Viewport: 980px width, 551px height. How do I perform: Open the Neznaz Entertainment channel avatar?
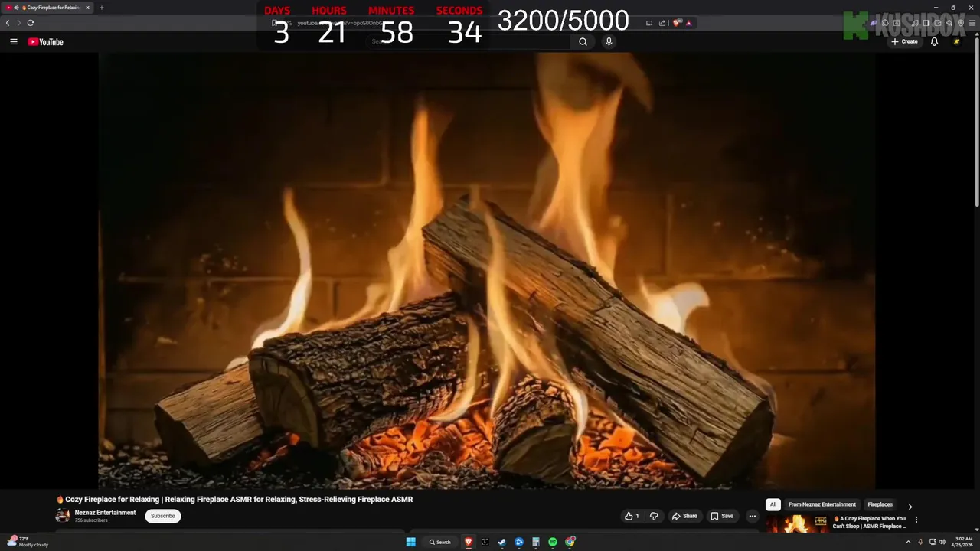click(62, 516)
